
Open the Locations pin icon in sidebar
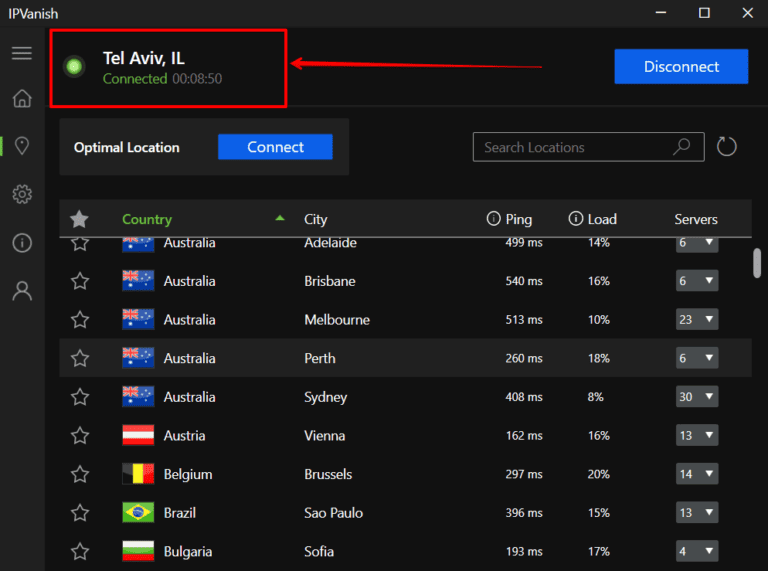[22, 146]
